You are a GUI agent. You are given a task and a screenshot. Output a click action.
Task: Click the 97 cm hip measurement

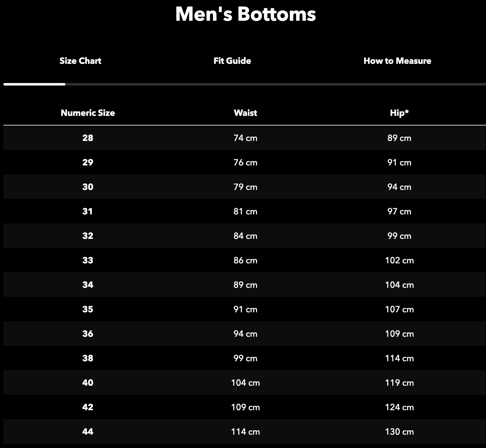coord(399,211)
